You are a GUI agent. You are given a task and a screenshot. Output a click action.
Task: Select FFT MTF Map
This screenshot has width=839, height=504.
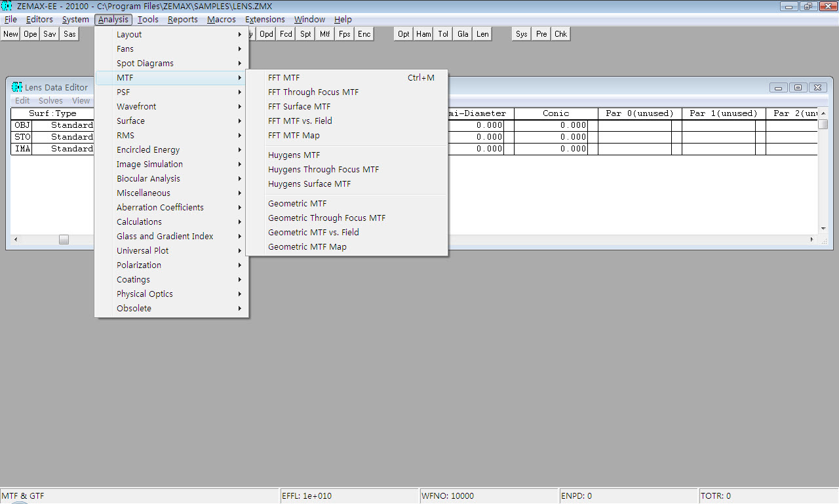coord(347,135)
